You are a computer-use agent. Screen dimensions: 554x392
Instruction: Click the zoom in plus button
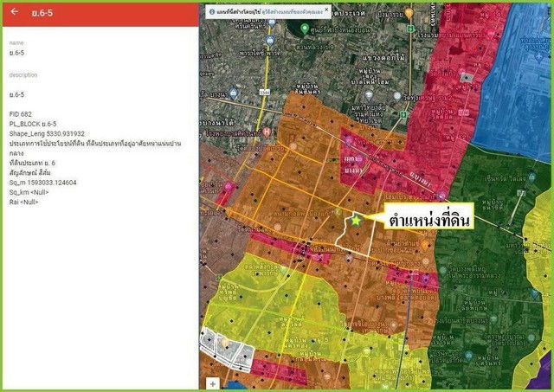click(x=212, y=382)
